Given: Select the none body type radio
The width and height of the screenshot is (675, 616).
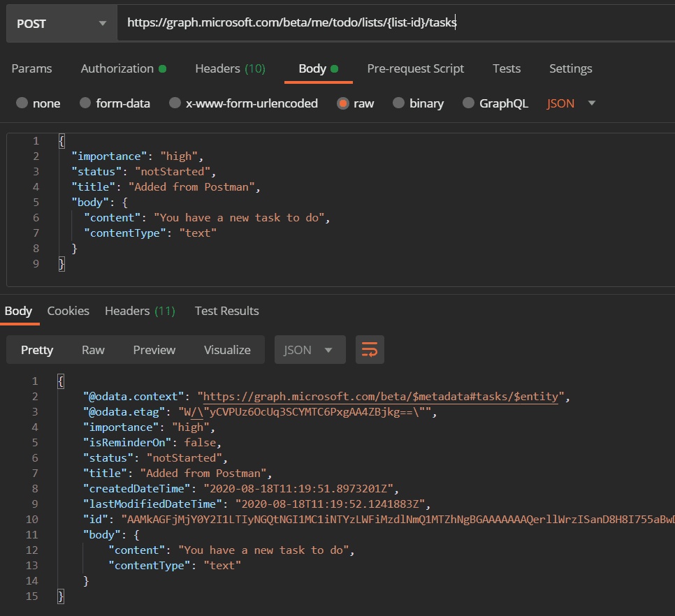Looking at the screenshot, I should (22, 103).
